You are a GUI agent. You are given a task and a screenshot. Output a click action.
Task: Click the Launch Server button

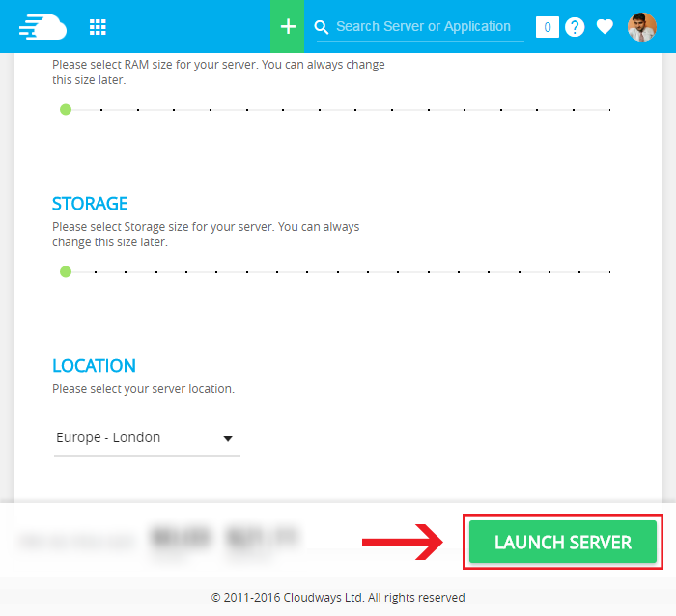563,542
